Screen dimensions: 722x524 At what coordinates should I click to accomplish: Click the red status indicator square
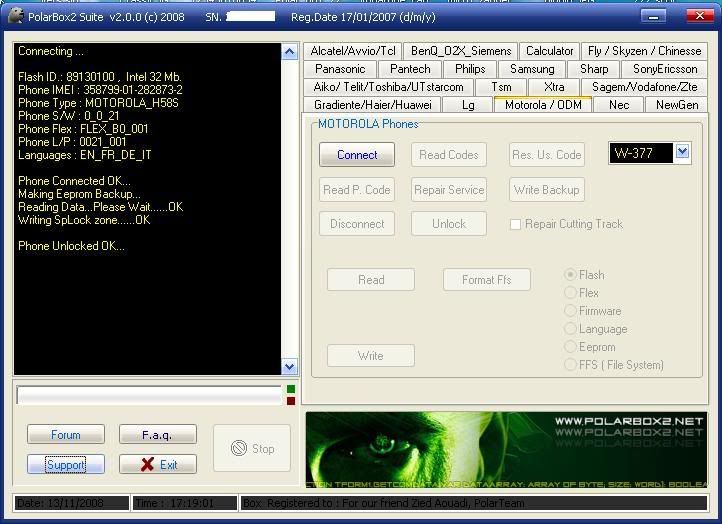click(291, 401)
